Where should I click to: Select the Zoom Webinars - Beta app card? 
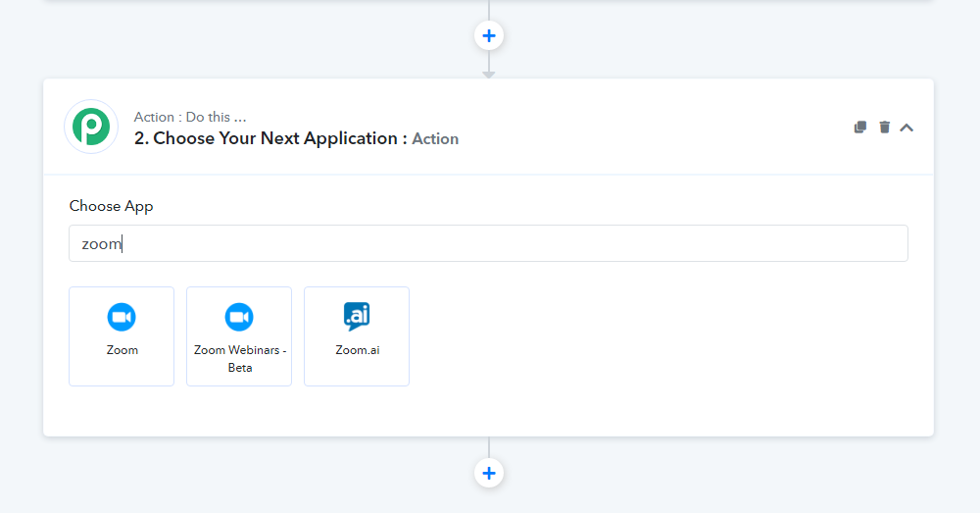[239, 336]
